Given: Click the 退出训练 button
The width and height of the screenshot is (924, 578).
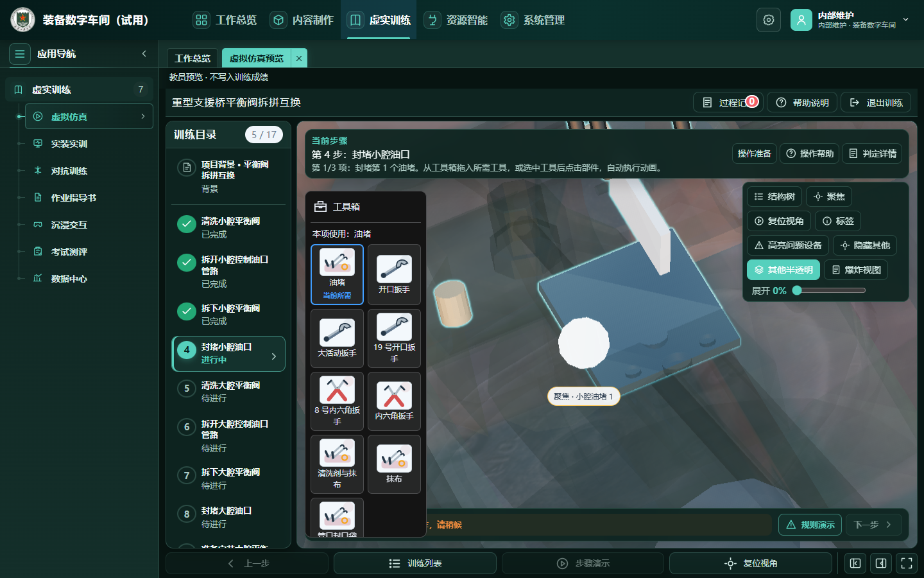Looking at the screenshot, I should [876, 103].
